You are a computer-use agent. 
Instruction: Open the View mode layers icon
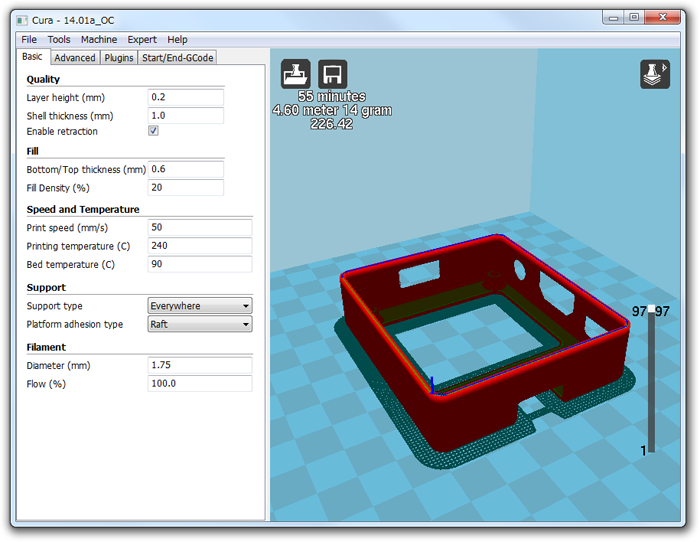click(x=655, y=74)
